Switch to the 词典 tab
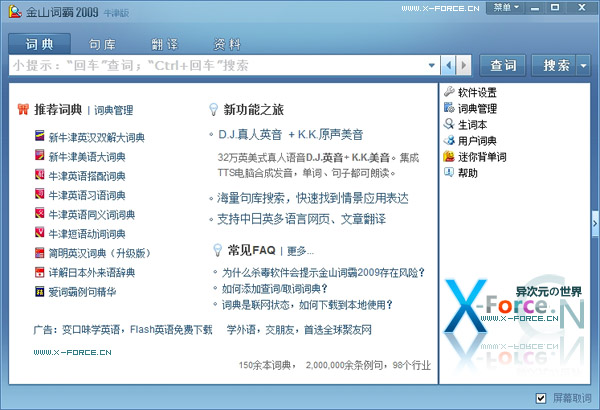600x410 pixels. [x=39, y=44]
